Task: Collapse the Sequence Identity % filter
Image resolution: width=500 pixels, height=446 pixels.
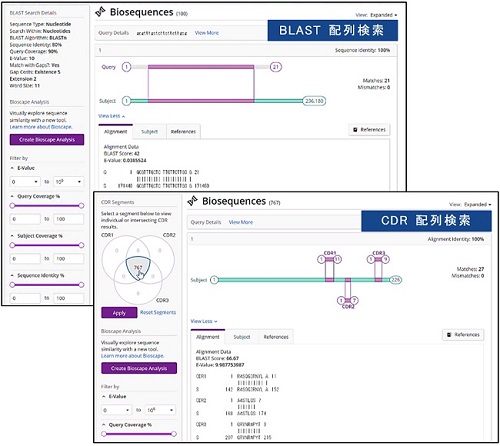Action: point(12,275)
